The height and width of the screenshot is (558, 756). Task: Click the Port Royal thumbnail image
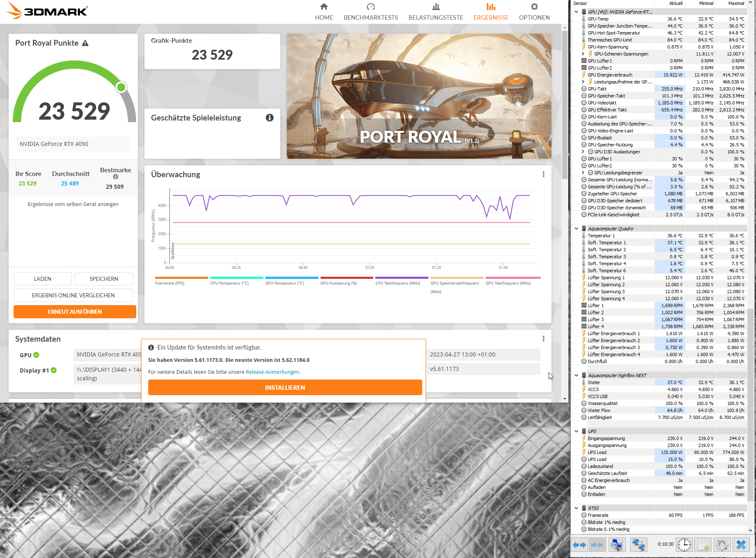point(419,96)
